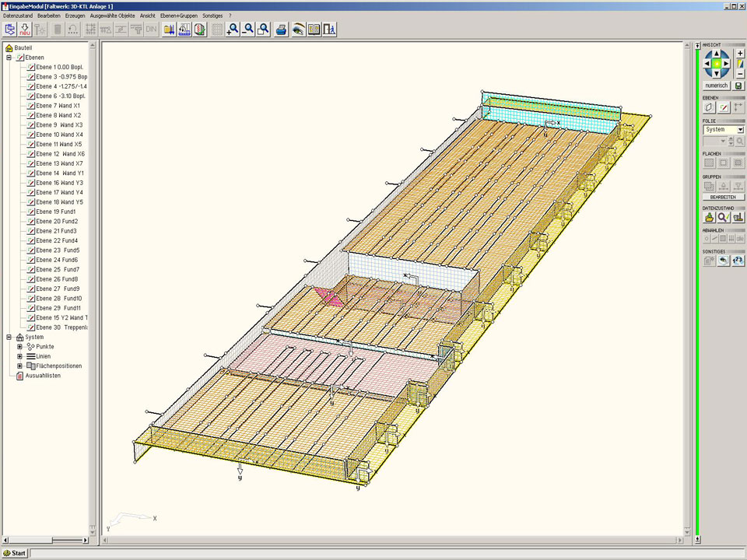
Task: Open the Folie 'System' dropdown
Action: pyautogui.click(x=740, y=130)
